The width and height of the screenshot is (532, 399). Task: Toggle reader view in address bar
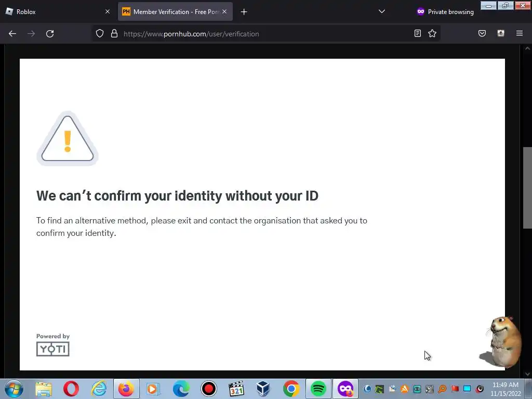[418, 33]
